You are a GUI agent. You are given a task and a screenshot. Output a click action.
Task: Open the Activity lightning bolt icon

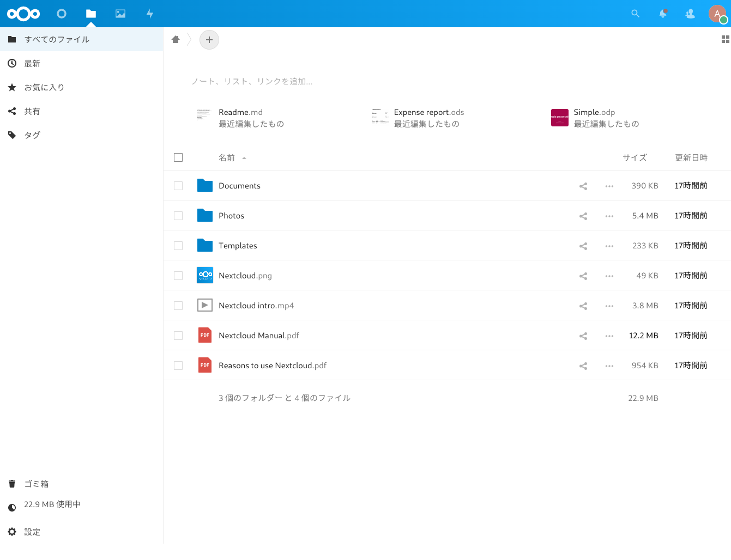click(150, 14)
